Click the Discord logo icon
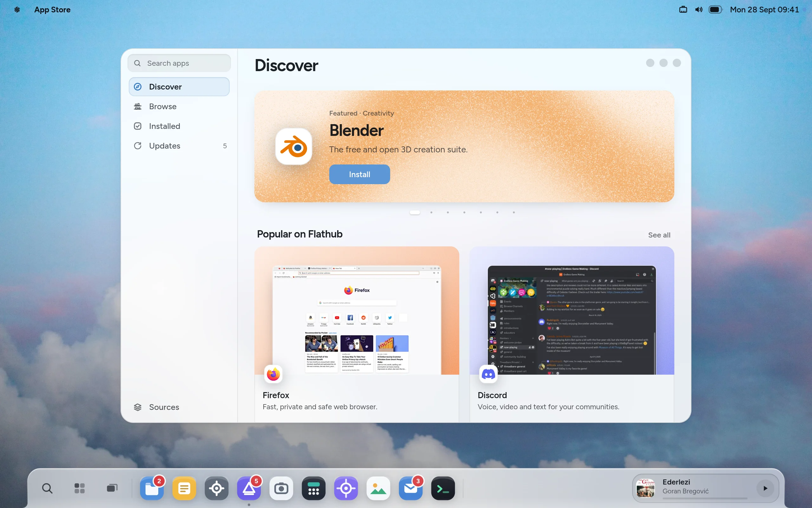 488,374
